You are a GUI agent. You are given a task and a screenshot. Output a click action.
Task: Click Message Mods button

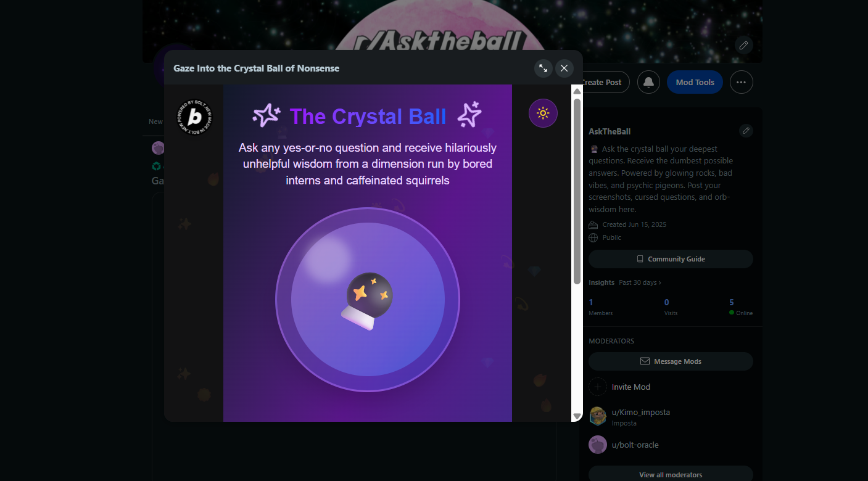click(671, 361)
